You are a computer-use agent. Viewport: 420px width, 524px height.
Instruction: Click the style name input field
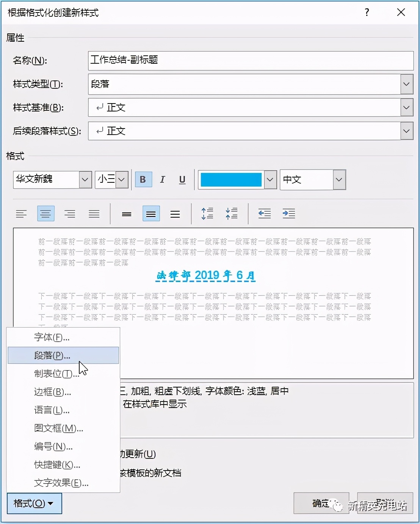coord(251,61)
